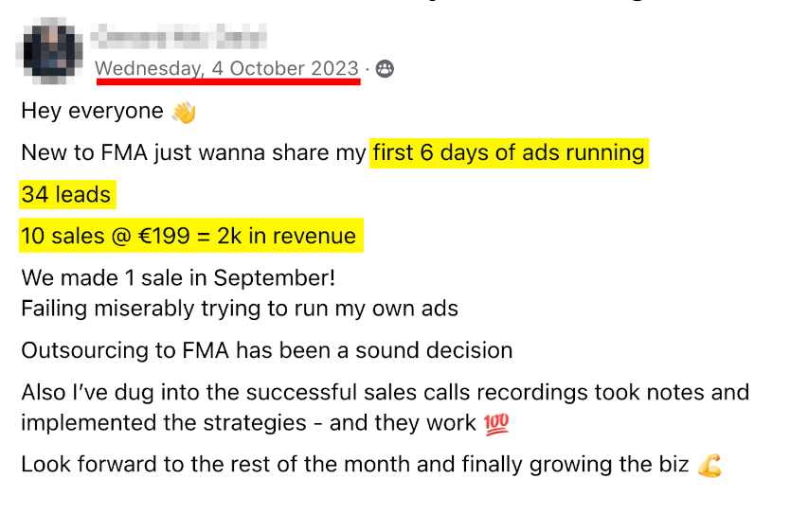This screenshot has width=790, height=532.
Task: Open the Wednesday, 4 October 2023 timestamp
Action: (x=226, y=68)
